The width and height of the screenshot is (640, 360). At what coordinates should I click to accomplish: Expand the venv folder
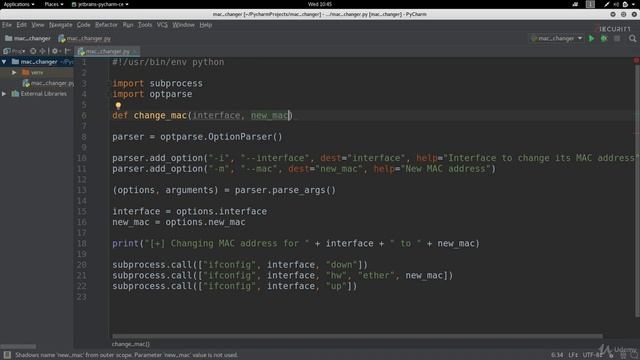click(x=14, y=72)
